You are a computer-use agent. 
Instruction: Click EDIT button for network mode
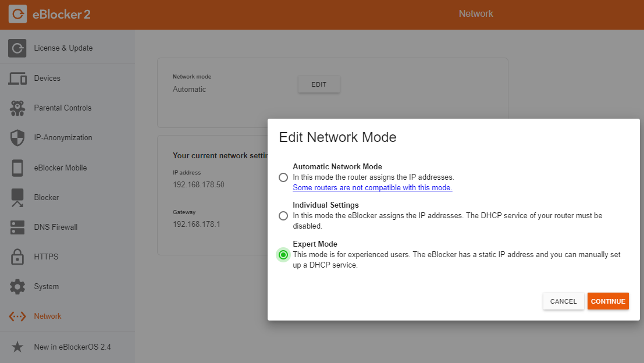[319, 84]
